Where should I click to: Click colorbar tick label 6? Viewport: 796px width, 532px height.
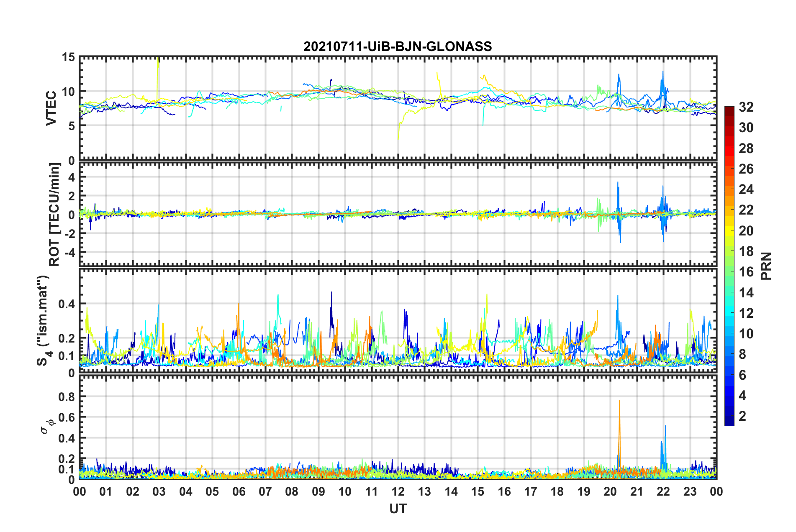pyautogui.click(x=742, y=375)
